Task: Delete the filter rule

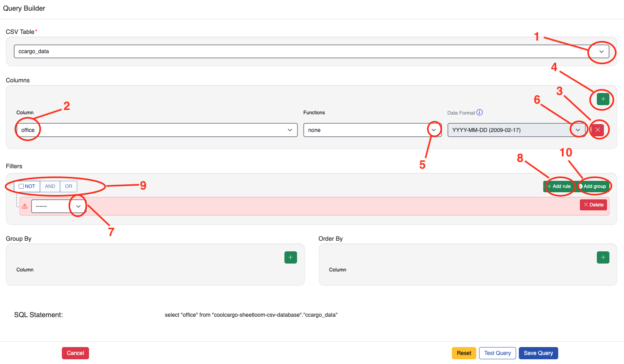Action: pyautogui.click(x=593, y=205)
